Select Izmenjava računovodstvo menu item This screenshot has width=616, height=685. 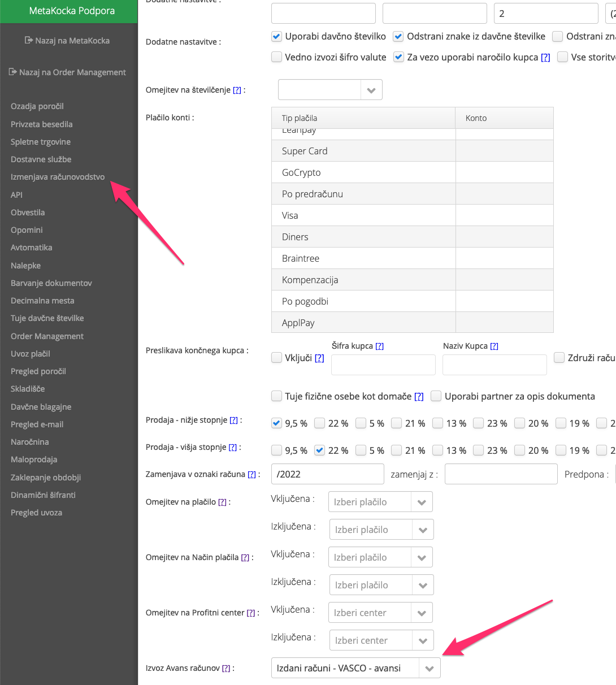[x=58, y=177]
